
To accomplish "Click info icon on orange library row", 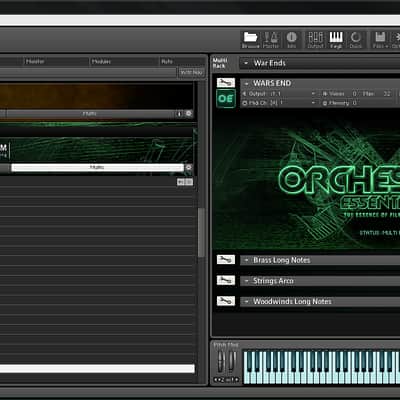I will [x=179, y=114].
